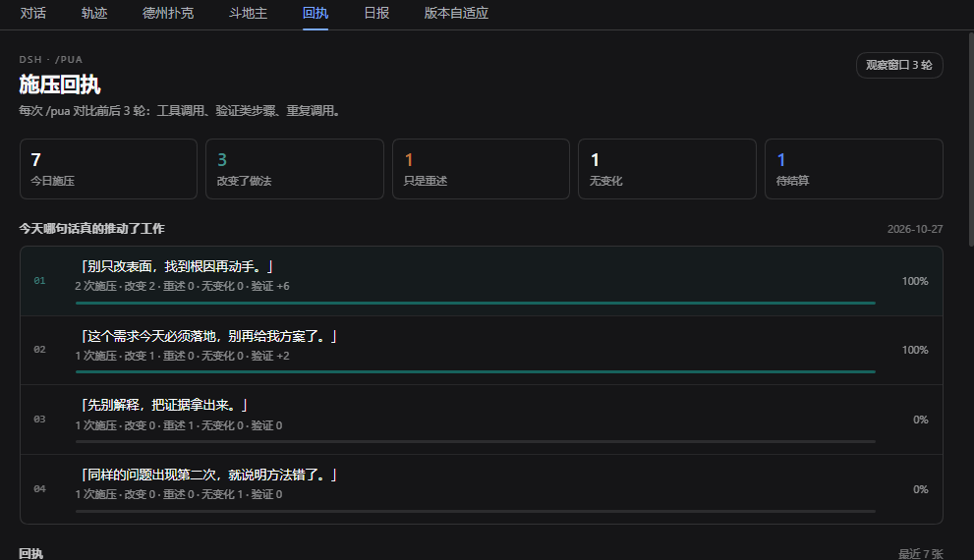Open the 改变了做法 stat card

(295, 169)
